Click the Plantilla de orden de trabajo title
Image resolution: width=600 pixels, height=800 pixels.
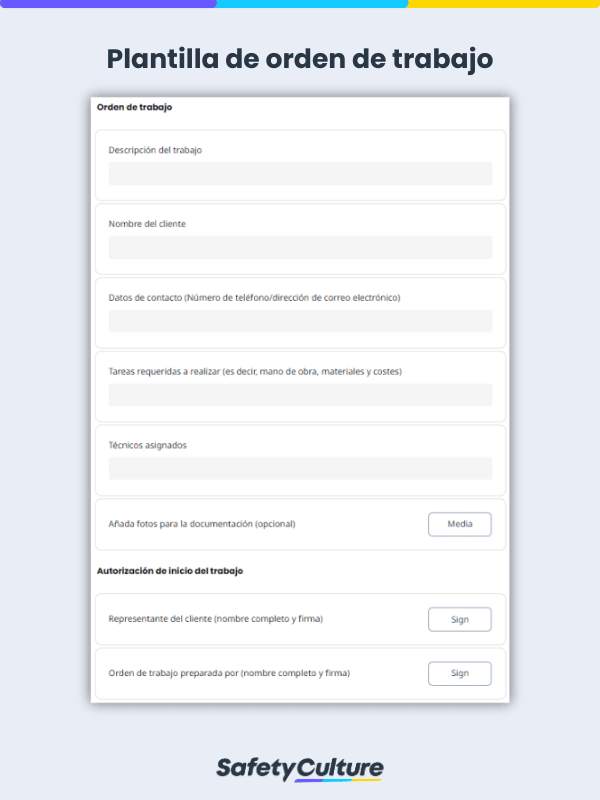pyautogui.click(x=300, y=59)
